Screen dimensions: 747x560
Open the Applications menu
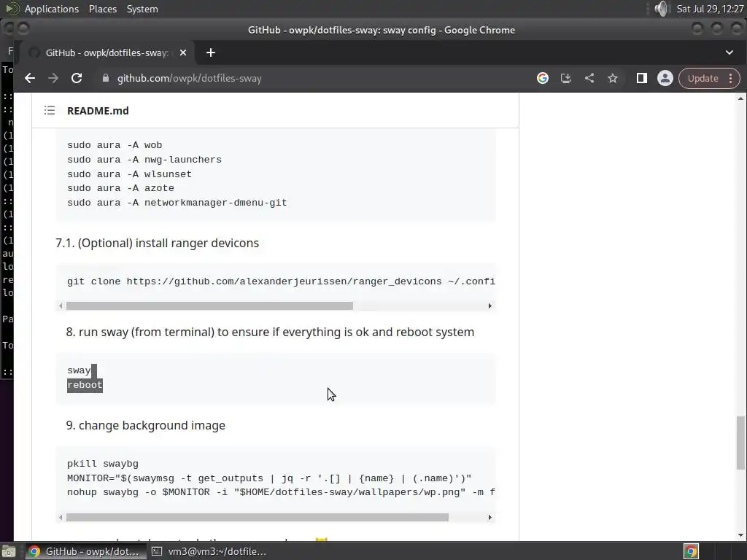click(52, 9)
